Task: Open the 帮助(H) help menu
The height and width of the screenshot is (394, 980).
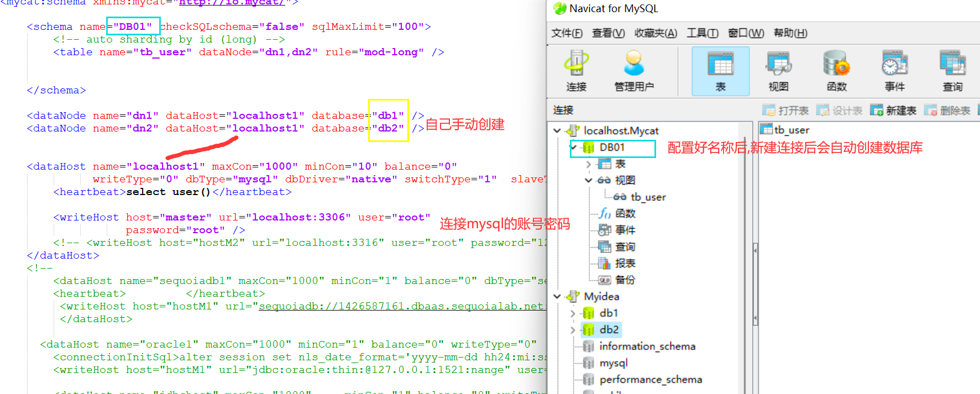Action: point(790,33)
